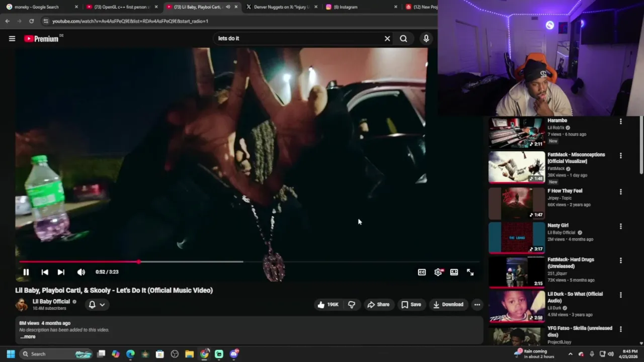Viewport: 644px width, 362px height.
Task: Open the Harambe video thumbnail
Action: coord(517,133)
